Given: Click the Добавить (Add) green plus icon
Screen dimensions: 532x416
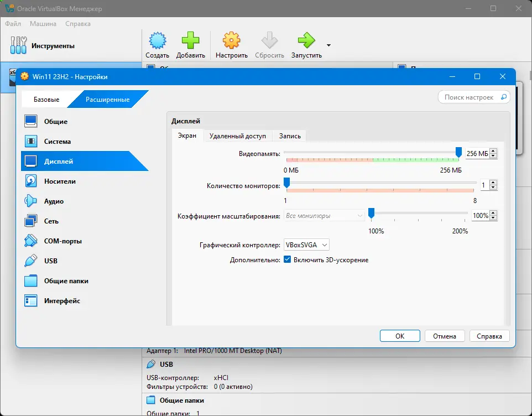Looking at the screenshot, I should pyautogui.click(x=190, y=41).
